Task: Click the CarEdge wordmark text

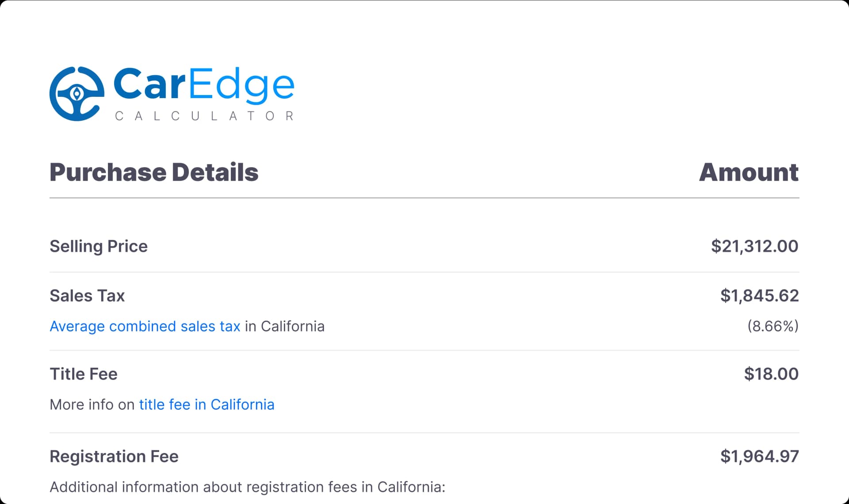Action: coord(204,84)
